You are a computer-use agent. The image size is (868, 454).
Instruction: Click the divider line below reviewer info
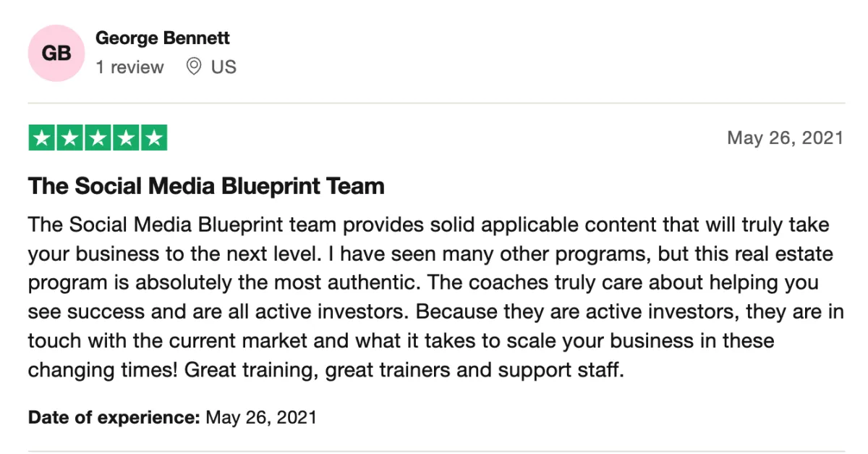(x=436, y=103)
